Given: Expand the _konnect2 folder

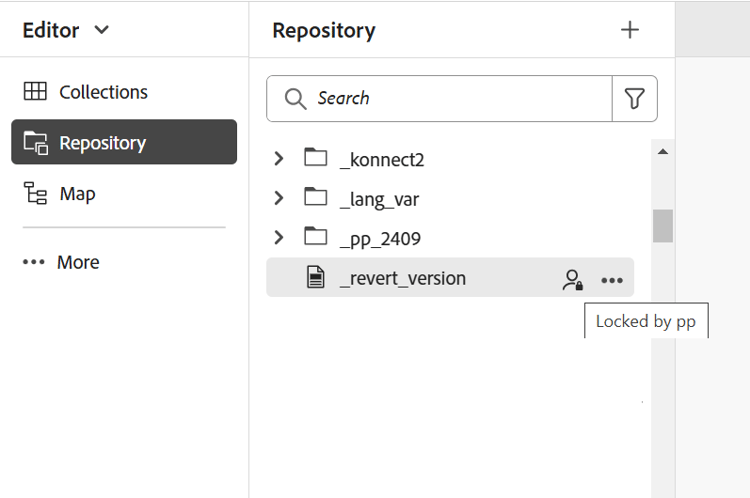Looking at the screenshot, I should 279,158.
